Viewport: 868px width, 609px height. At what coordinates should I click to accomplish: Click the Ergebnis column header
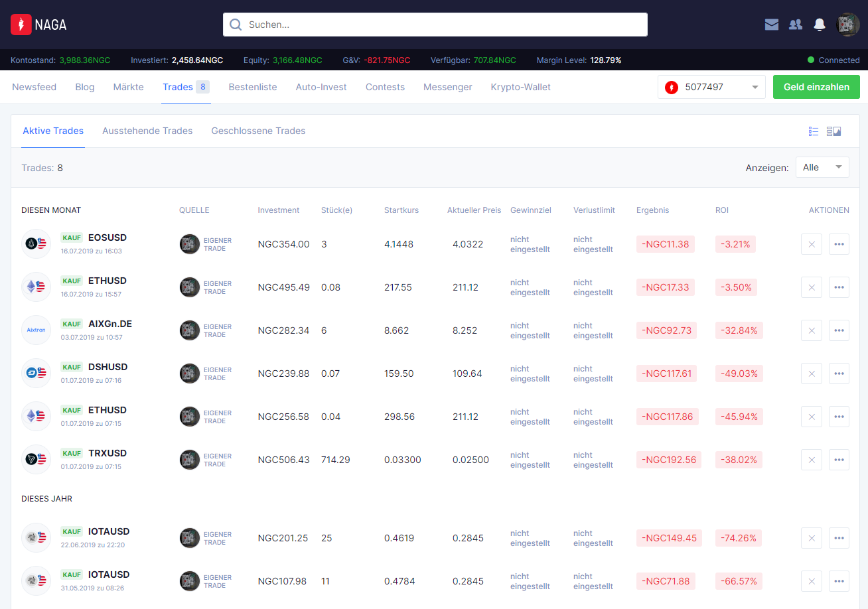(653, 210)
